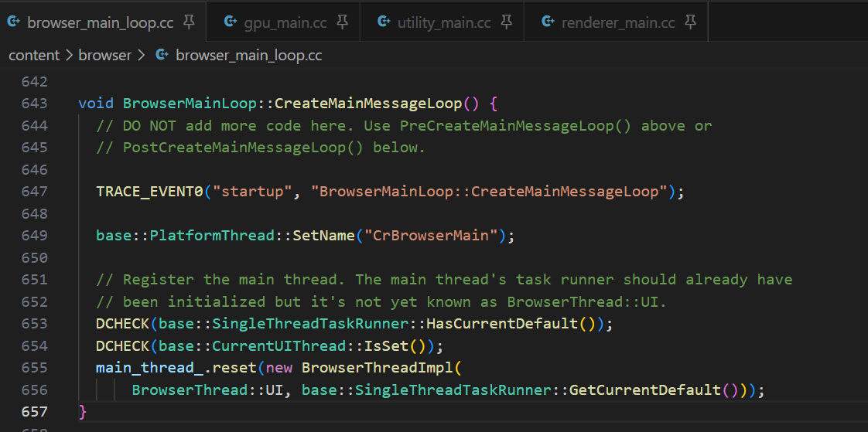Click the C++ file icon on utility_main.cc tab
The image size is (868, 432).
point(384,22)
